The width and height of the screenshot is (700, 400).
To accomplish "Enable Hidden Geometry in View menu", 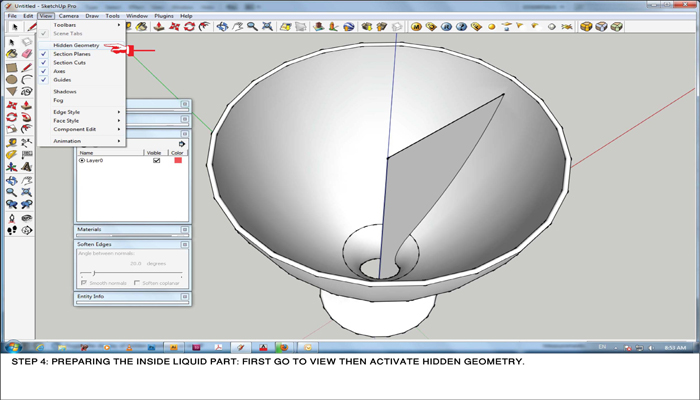I will click(x=76, y=45).
